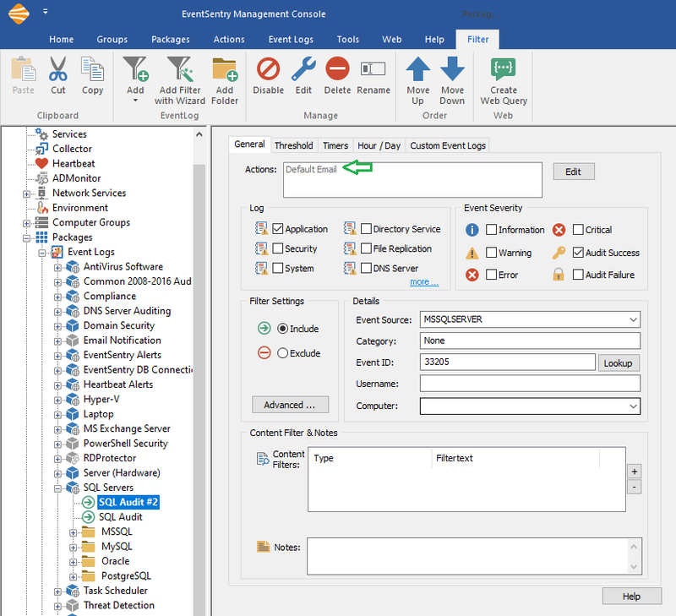The image size is (676, 616).
Task: Click the Copy icon in Clipboard group
Action: click(x=92, y=69)
